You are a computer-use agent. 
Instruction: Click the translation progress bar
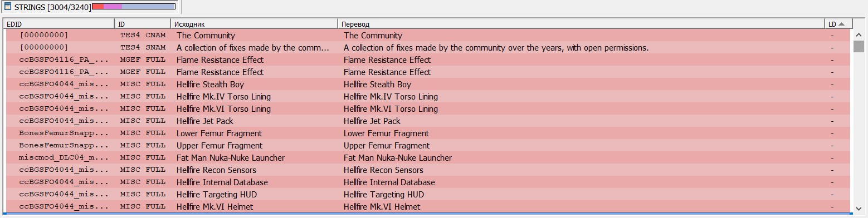pyautogui.click(x=134, y=6)
